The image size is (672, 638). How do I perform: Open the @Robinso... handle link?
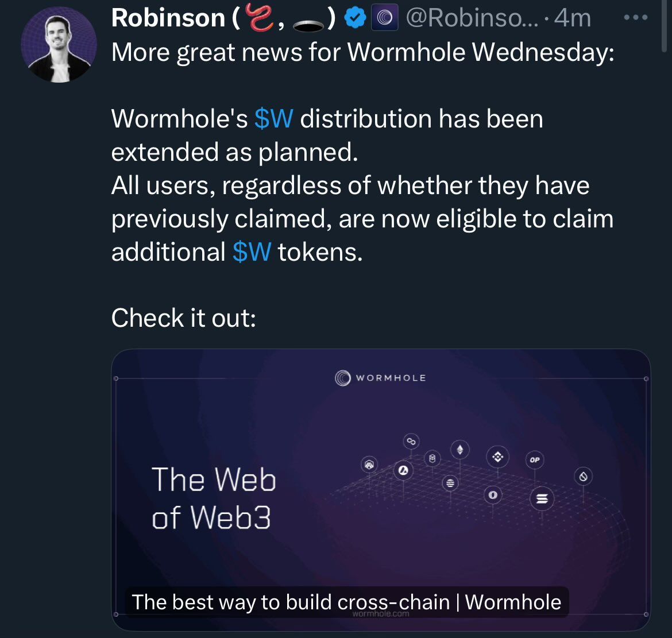(x=471, y=18)
